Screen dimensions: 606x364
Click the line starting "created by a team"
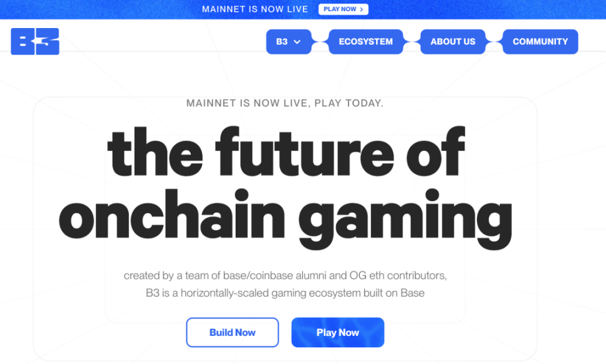coord(285,275)
